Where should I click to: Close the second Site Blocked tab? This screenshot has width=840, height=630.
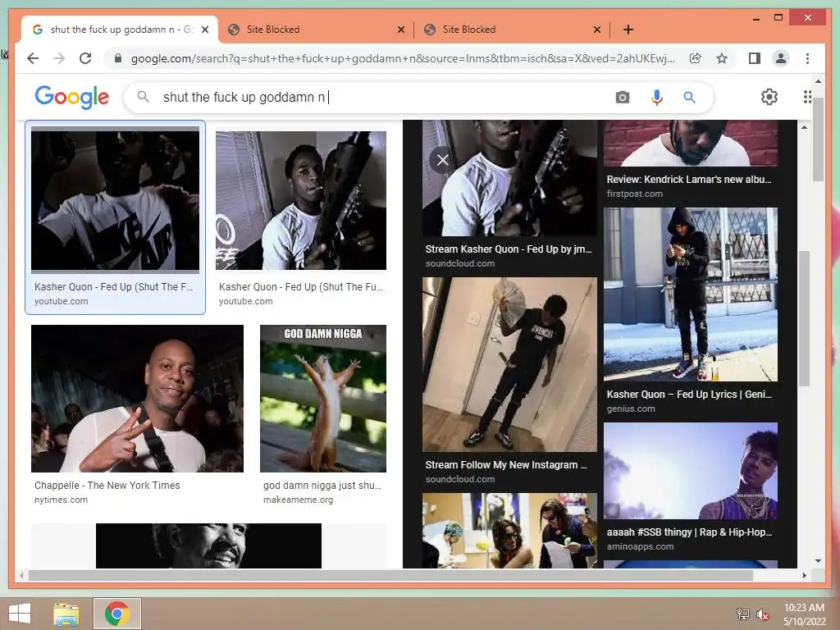597,30
